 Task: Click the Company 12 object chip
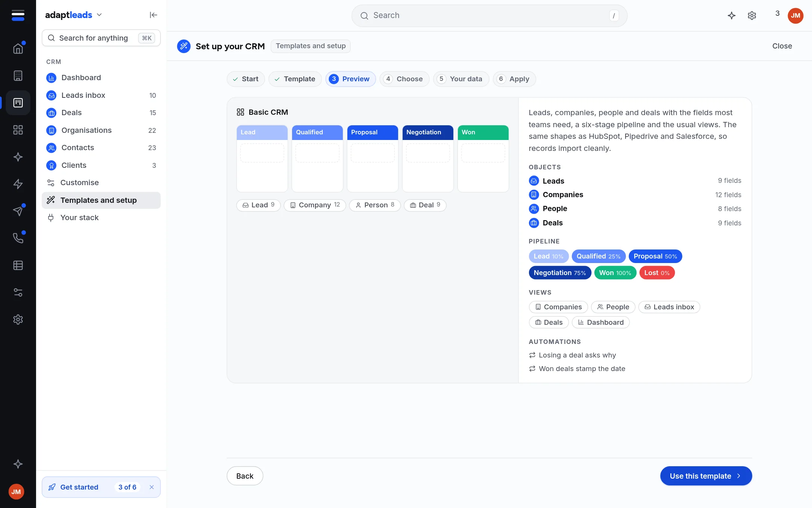pyautogui.click(x=315, y=205)
